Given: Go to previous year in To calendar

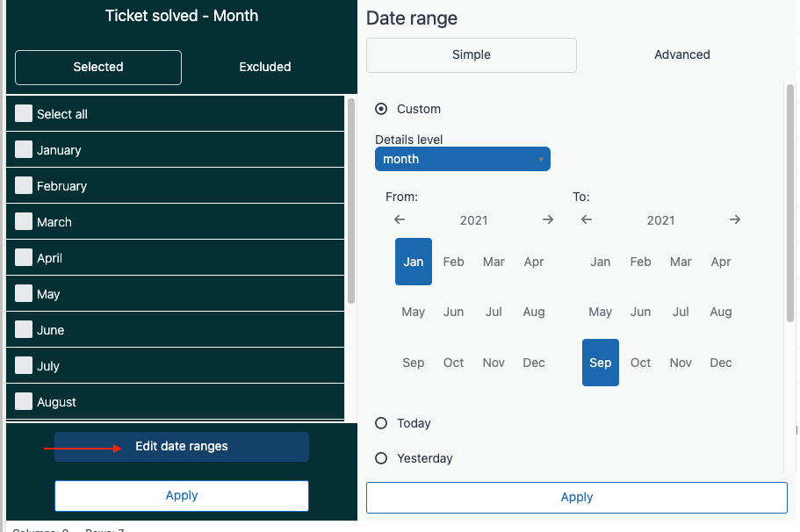Looking at the screenshot, I should (x=587, y=219).
